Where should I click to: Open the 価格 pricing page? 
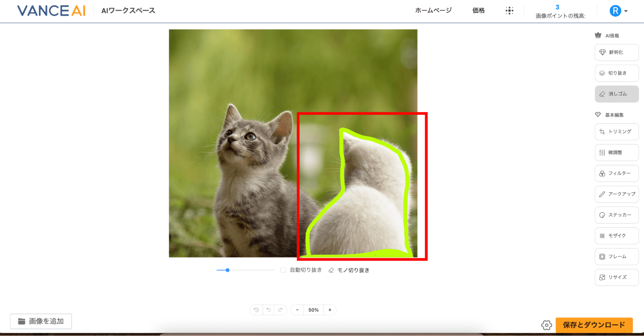pos(478,11)
